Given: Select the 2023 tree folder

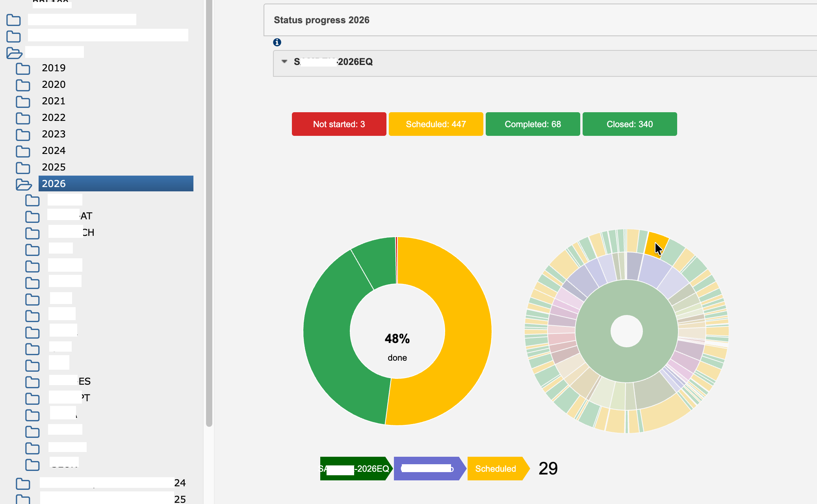Looking at the screenshot, I should click(x=54, y=134).
